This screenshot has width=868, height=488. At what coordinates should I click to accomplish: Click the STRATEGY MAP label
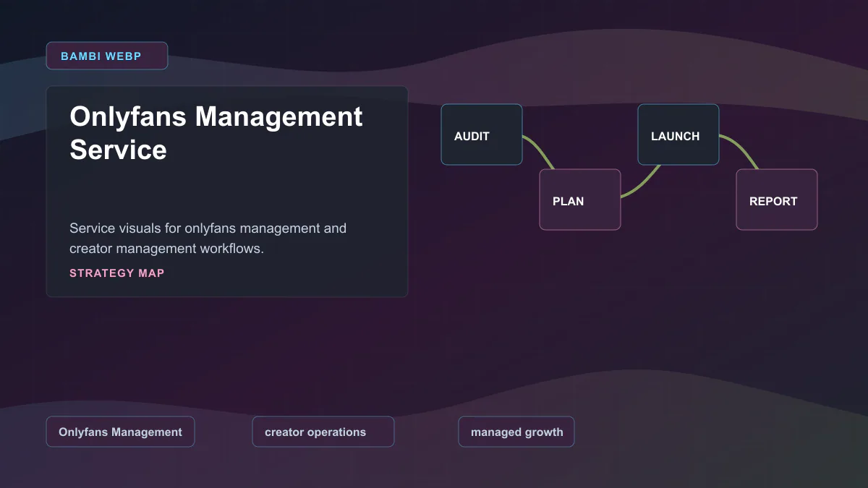[117, 273]
